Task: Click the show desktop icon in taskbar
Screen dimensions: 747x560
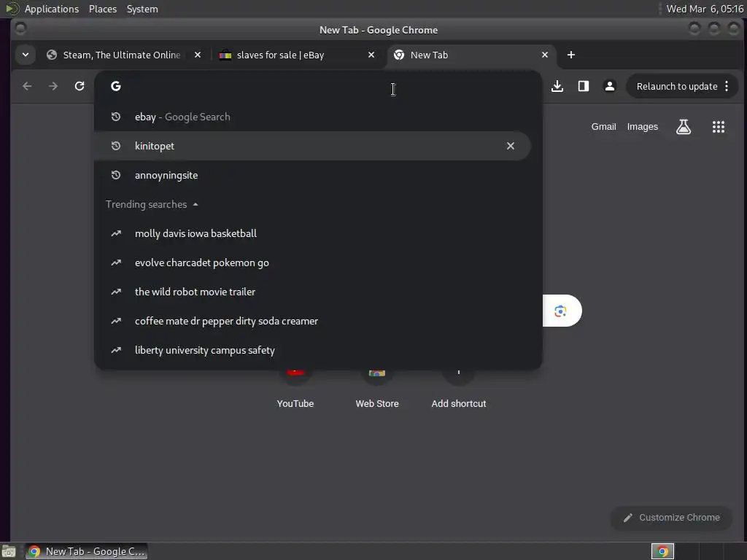Action: coord(9,551)
